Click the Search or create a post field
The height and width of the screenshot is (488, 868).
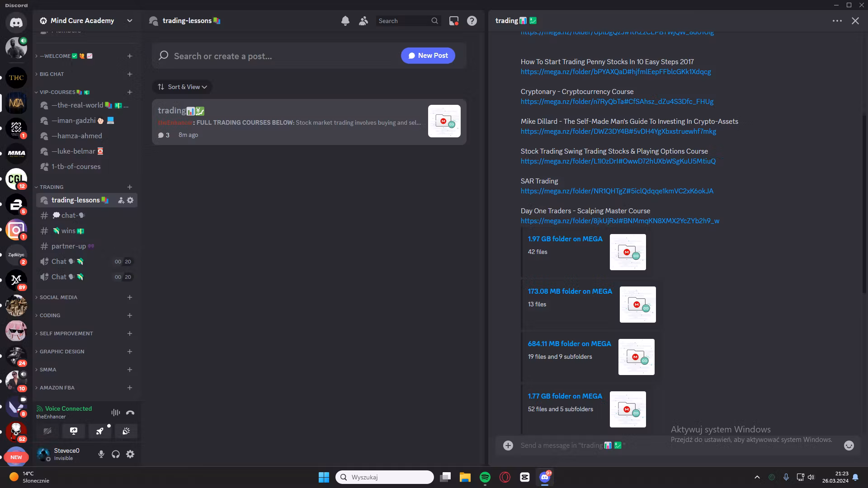[x=271, y=56]
